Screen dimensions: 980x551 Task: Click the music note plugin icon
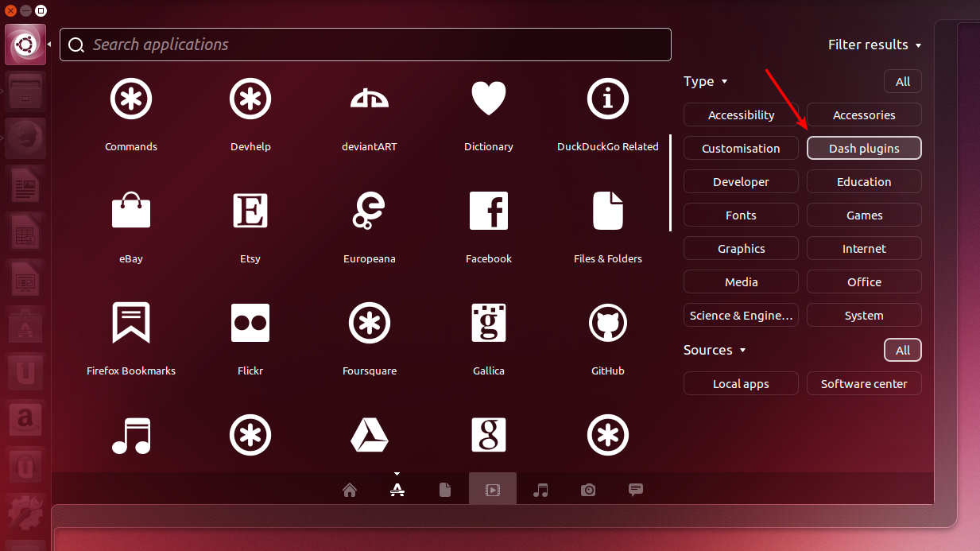(x=131, y=435)
